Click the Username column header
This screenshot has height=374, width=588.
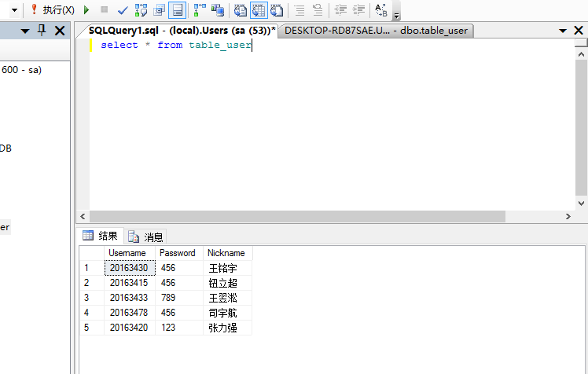(x=130, y=253)
